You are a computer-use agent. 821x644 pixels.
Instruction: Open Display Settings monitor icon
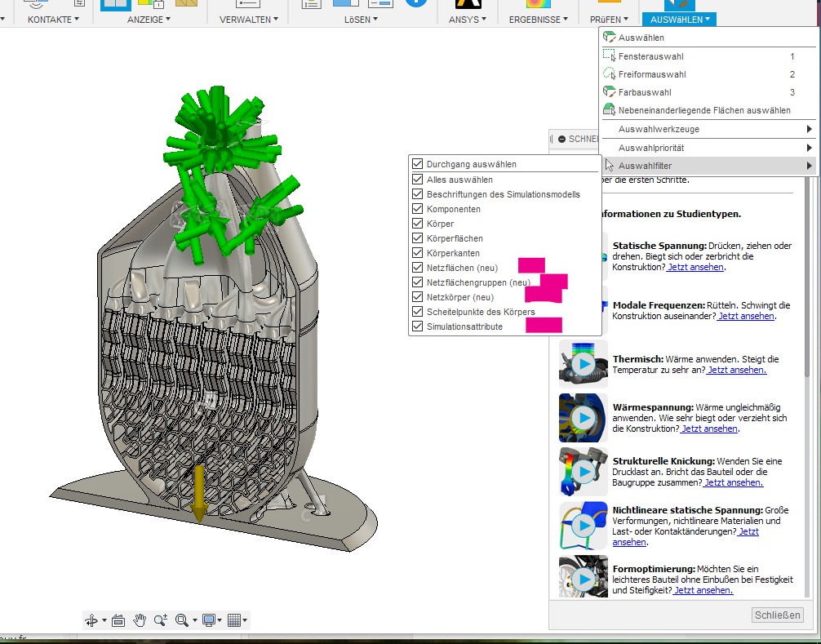(x=209, y=620)
